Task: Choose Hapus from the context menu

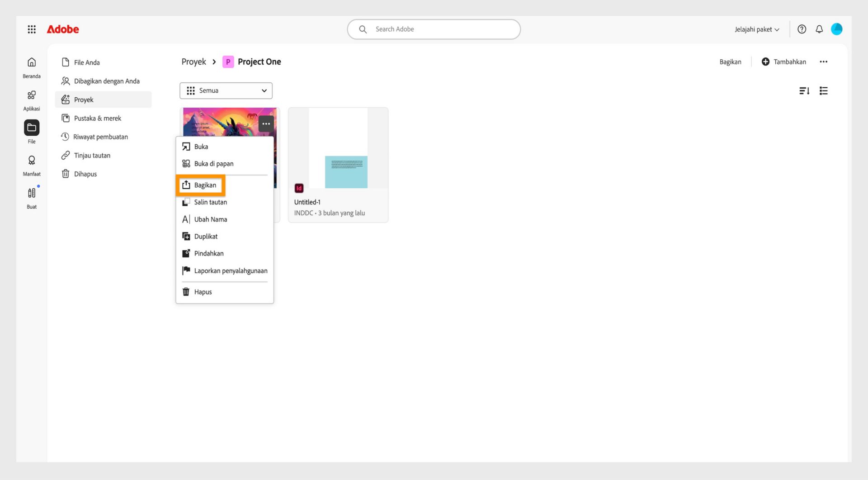Action: coord(203,292)
